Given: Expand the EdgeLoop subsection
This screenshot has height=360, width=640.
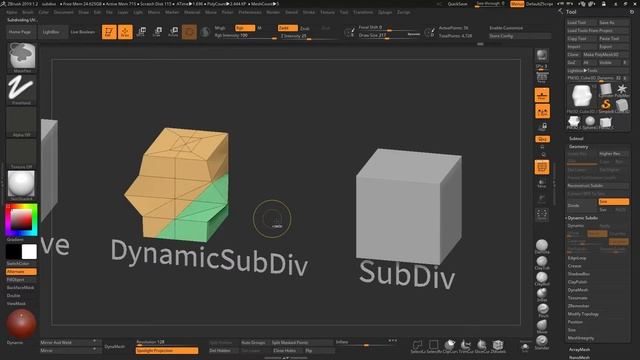Looking at the screenshot, I should click(577, 258).
